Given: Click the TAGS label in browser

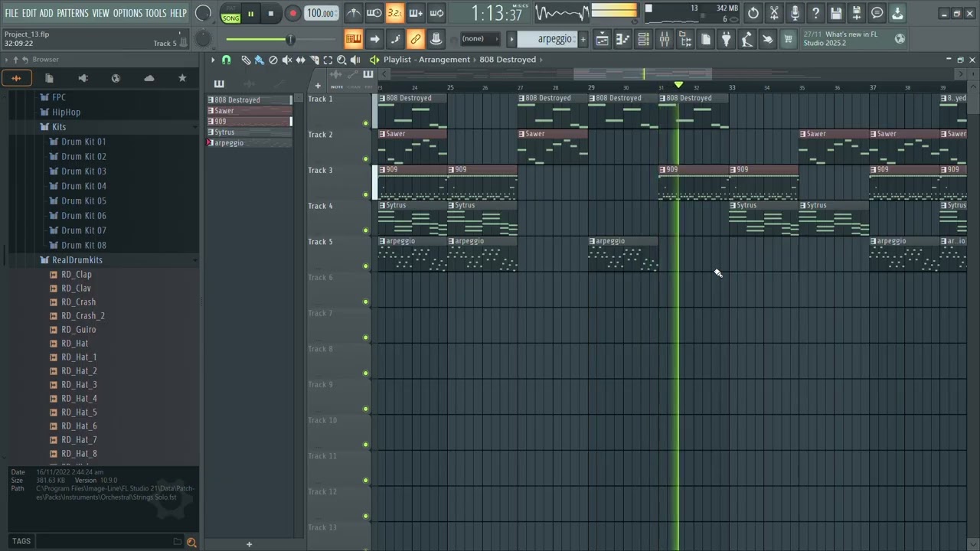Looking at the screenshot, I should [x=21, y=541].
